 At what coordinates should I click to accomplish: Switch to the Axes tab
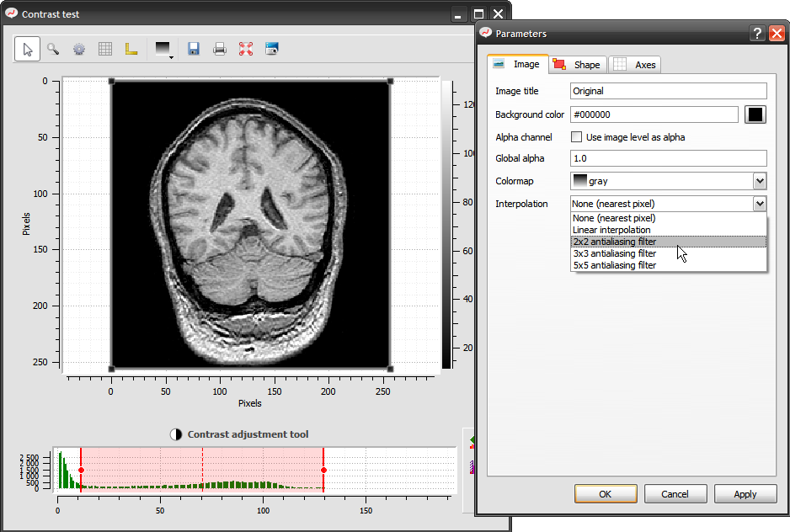(635, 65)
